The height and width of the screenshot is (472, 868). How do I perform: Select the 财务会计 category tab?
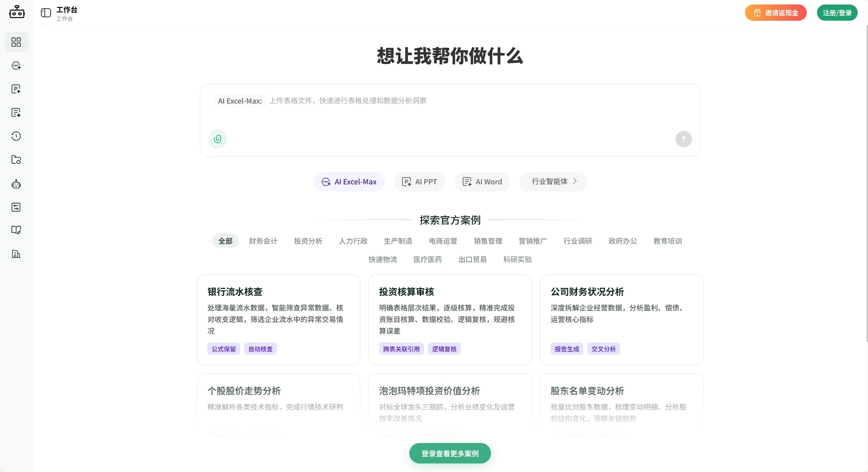click(263, 241)
